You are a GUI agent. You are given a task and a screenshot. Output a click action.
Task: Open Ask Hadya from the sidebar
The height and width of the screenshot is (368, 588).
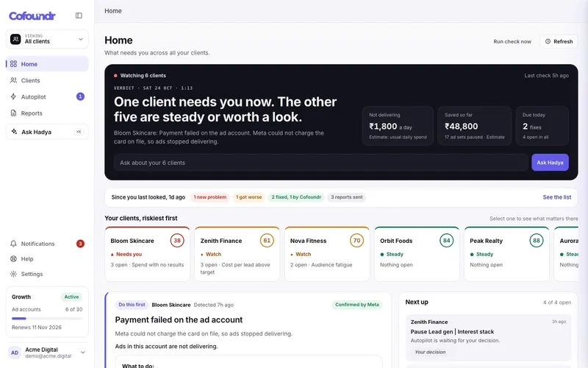47,132
